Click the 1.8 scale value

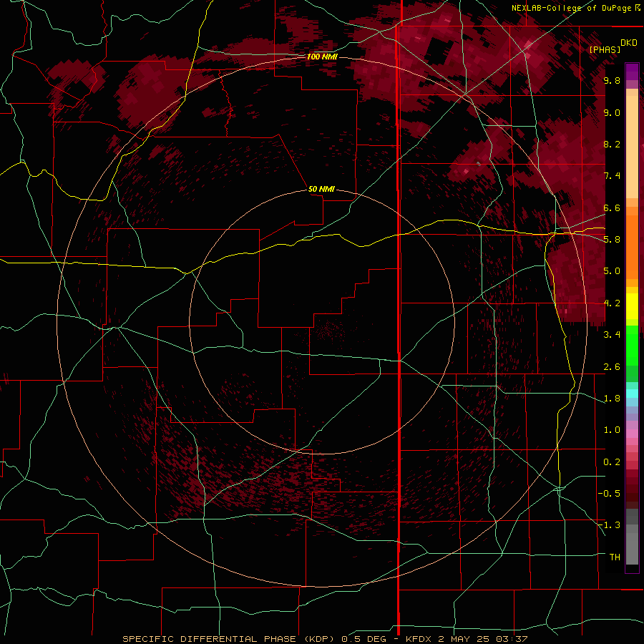pos(612,399)
